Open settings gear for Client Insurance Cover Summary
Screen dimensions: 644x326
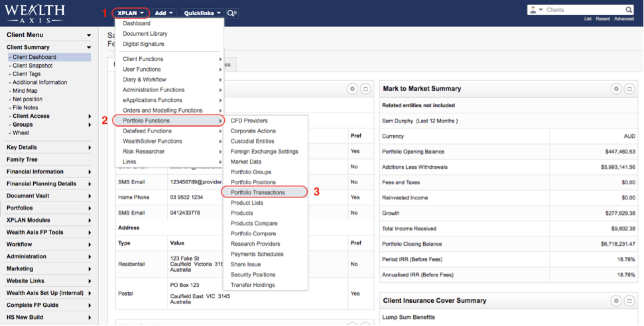click(x=616, y=301)
